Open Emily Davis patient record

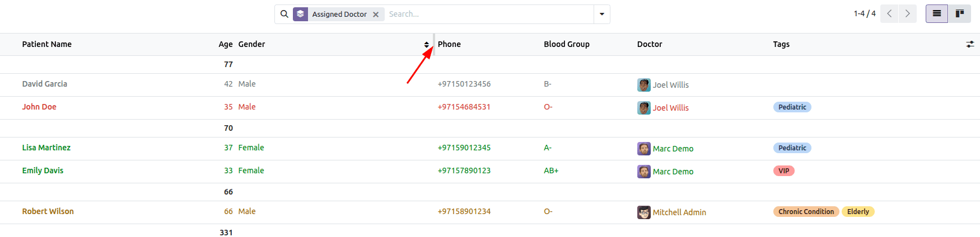tap(43, 170)
